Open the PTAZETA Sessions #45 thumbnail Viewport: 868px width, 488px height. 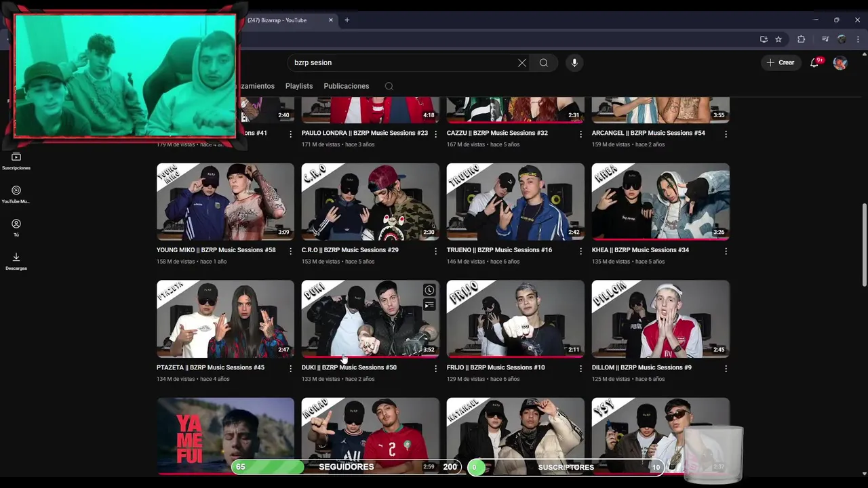[x=225, y=319]
